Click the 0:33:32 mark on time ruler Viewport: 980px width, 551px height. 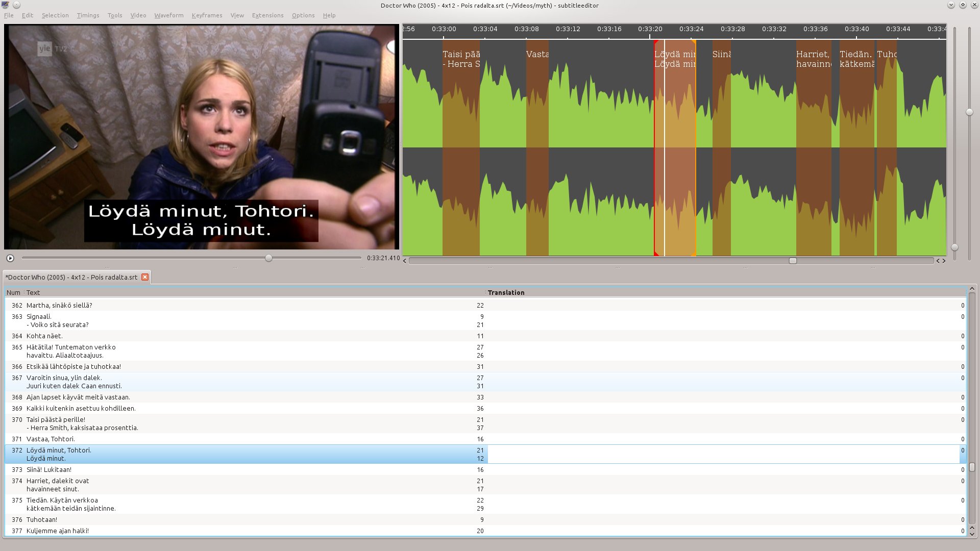pos(774,29)
